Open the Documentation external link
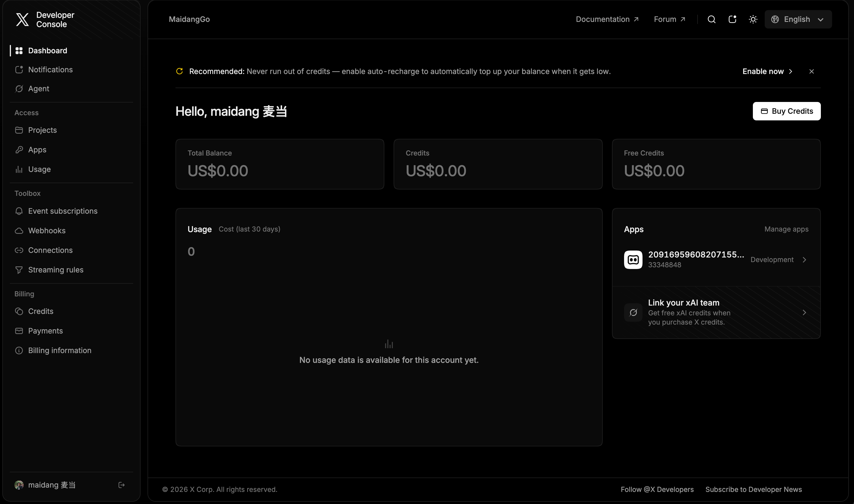 click(x=607, y=19)
